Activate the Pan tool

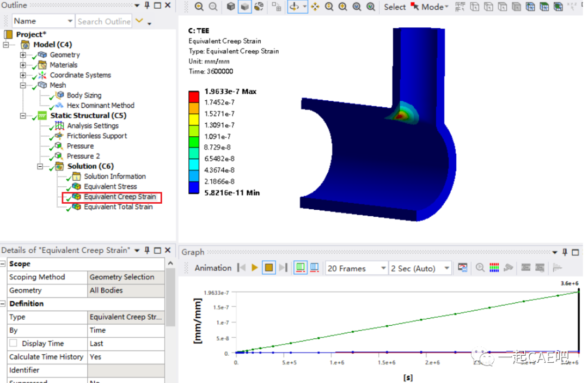(315, 7)
